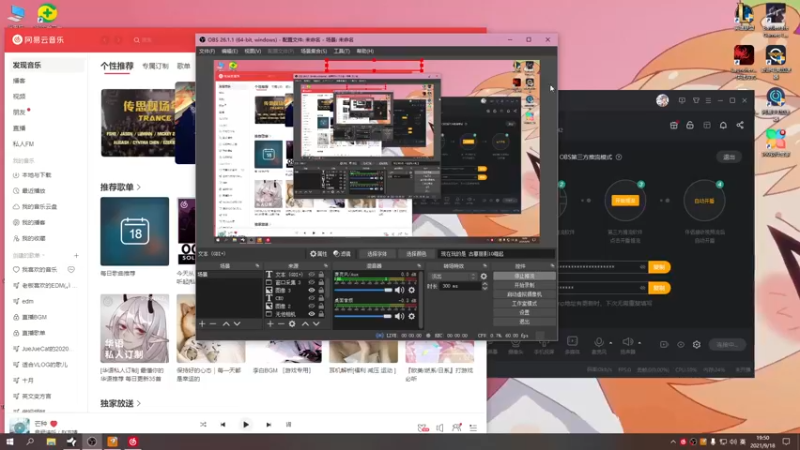Open 帮助(H) menu in OBS
800x450 pixels.
pyautogui.click(x=365, y=51)
